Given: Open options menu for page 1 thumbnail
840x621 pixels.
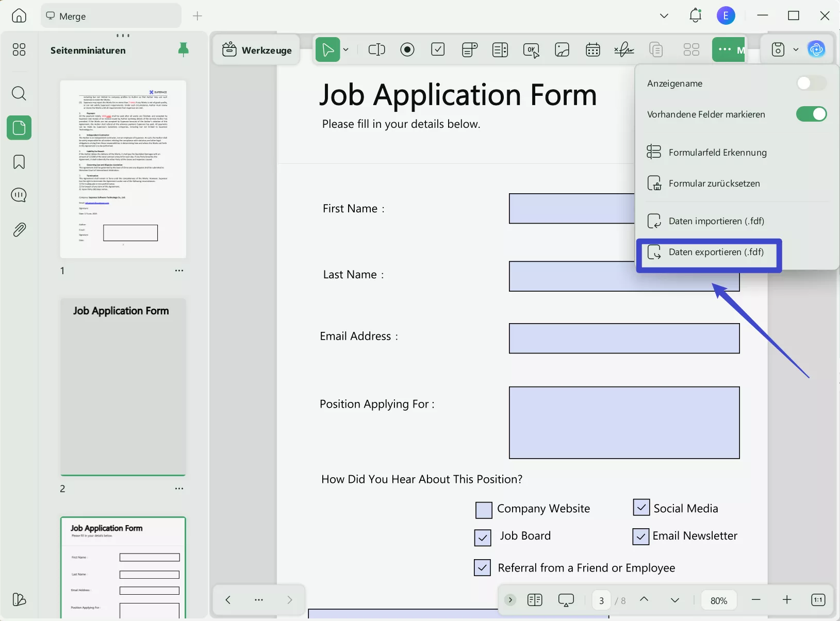Looking at the screenshot, I should (x=179, y=271).
